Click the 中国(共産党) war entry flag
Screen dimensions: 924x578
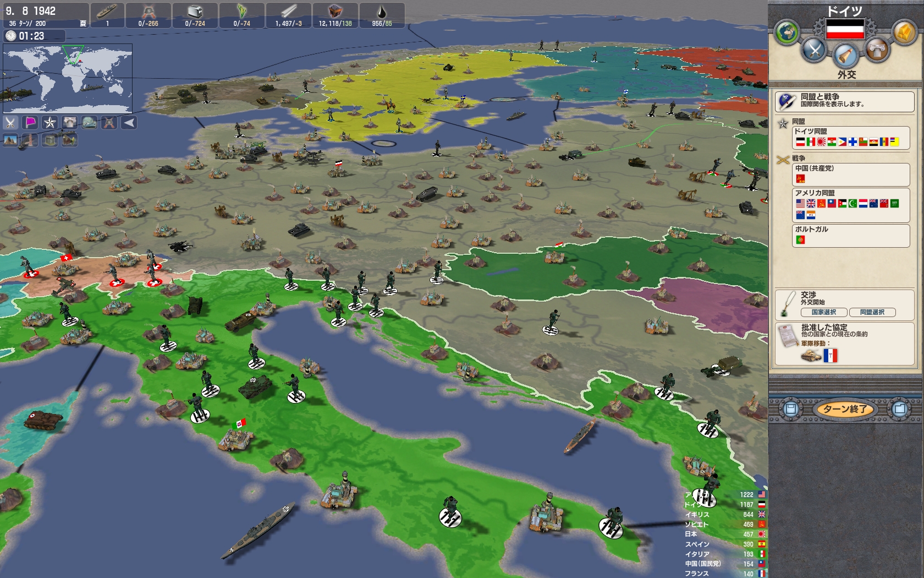(x=800, y=179)
